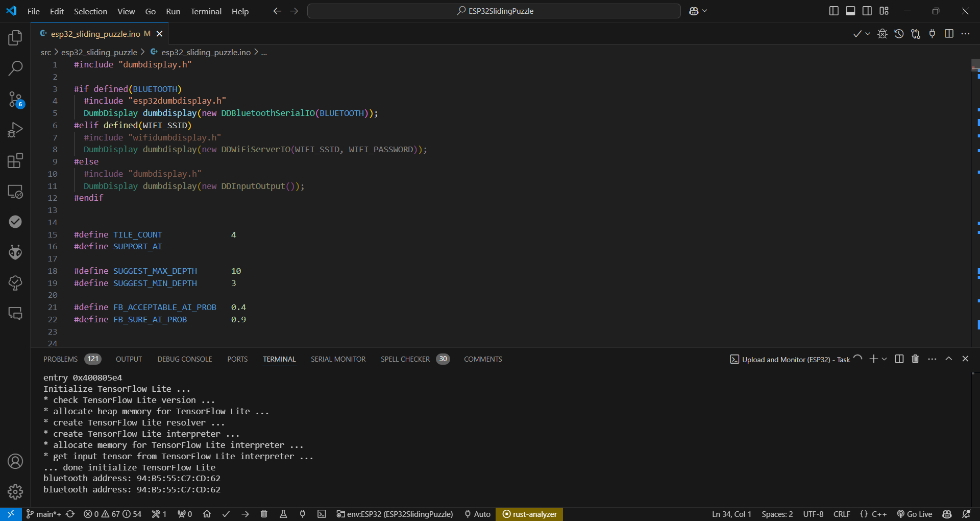Switch to the SERIAL MONITOR tab
Viewport: 980px width, 521px height.
click(x=338, y=359)
